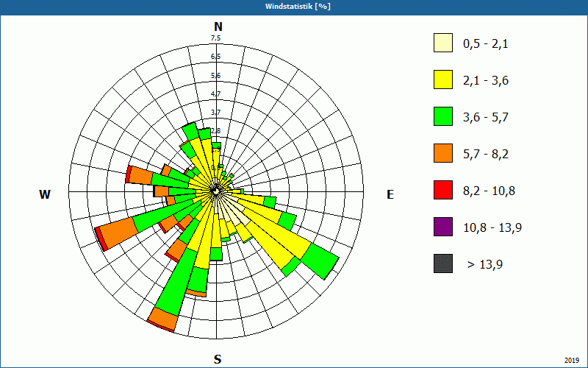The image size is (588, 368).
Task: Click the N compass label
Action: (218, 27)
